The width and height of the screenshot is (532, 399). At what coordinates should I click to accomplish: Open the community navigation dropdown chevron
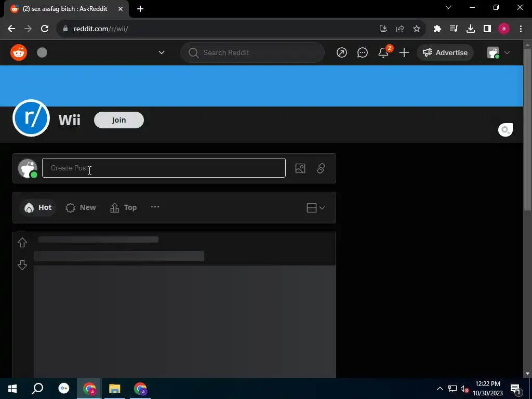(x=162, y=52)
